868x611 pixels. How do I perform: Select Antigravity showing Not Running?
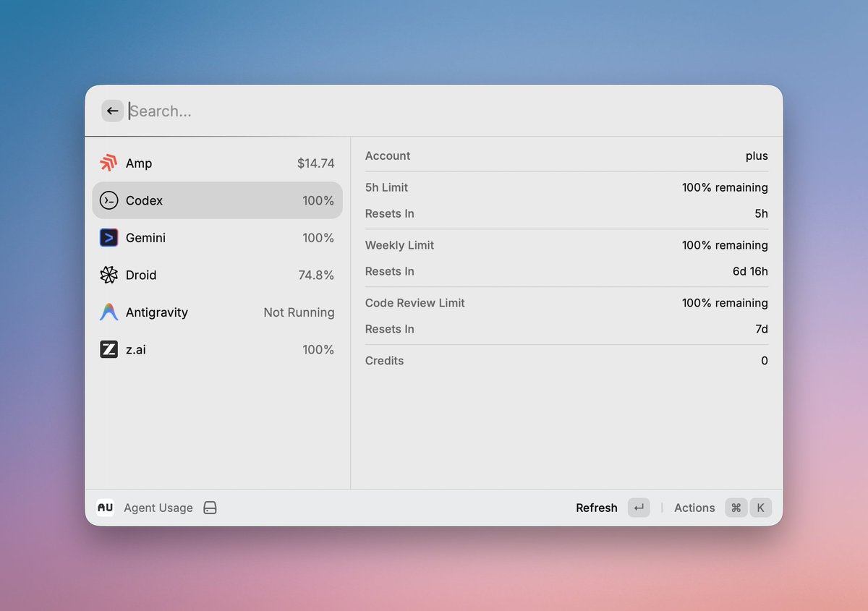217,312
